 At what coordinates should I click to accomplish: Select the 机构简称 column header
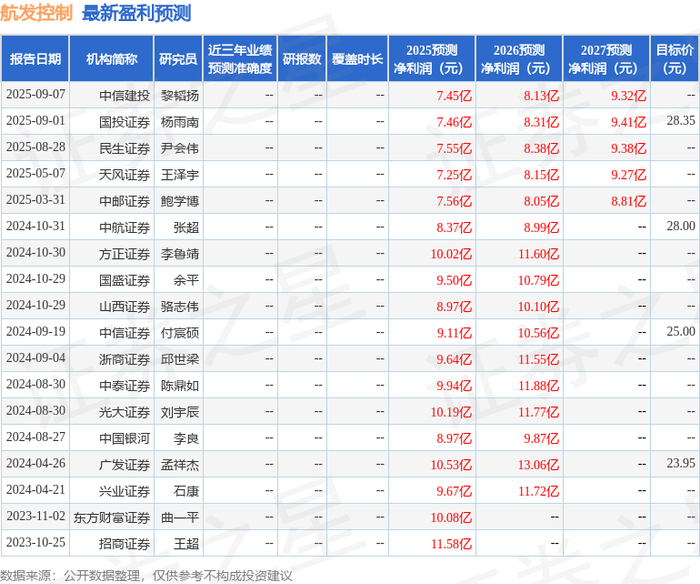pyautogui.click(x=112, y=59)
